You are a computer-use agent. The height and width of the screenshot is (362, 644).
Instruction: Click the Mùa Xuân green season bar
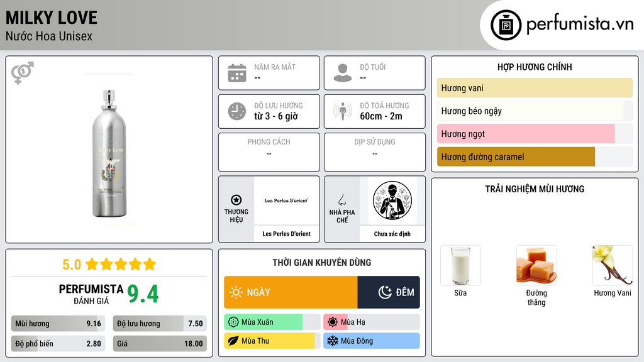[x=272, y=322]
